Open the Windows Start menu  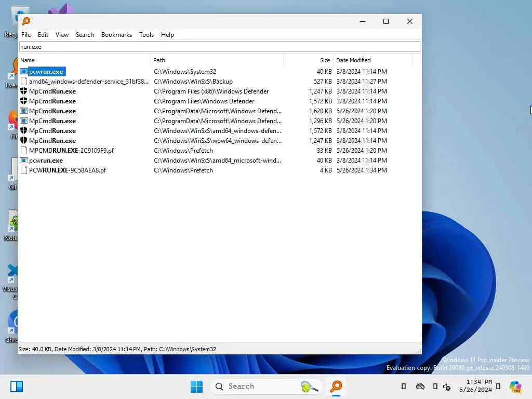click(x=196, y=387)
